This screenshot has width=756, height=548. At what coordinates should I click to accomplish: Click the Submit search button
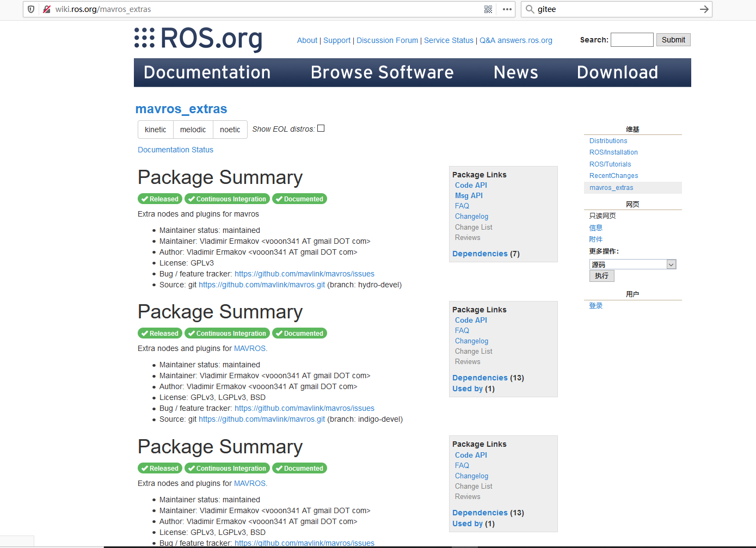(673, 40)
